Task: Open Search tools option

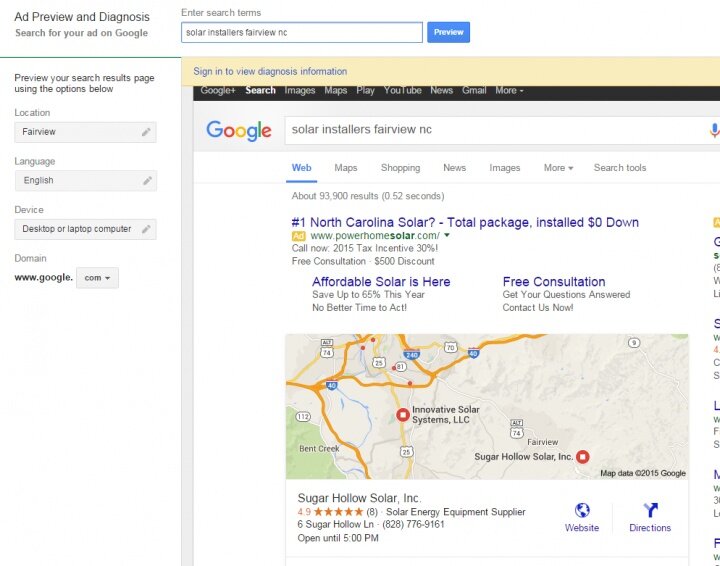Action: (620, 168)
